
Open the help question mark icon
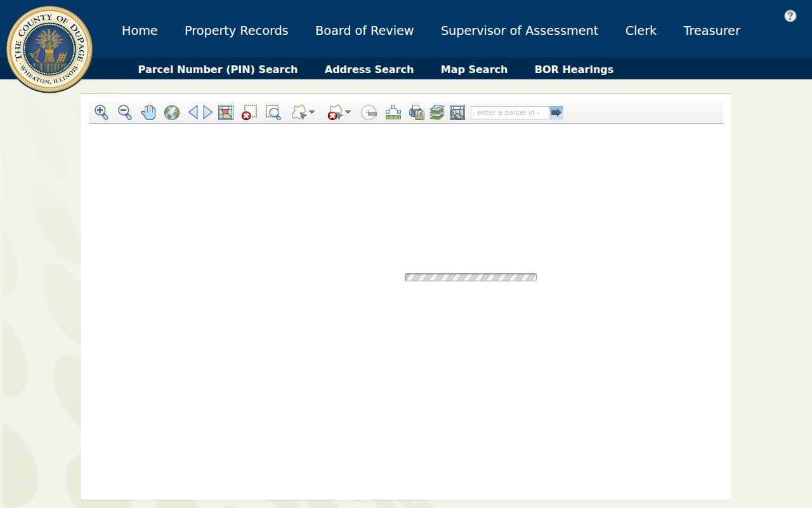click(790, 16)
